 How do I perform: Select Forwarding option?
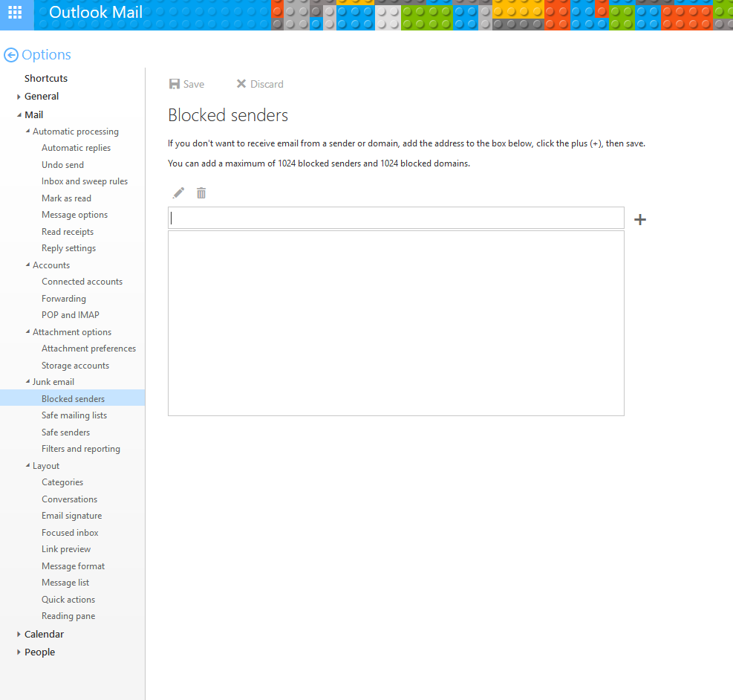pos(64,298)
